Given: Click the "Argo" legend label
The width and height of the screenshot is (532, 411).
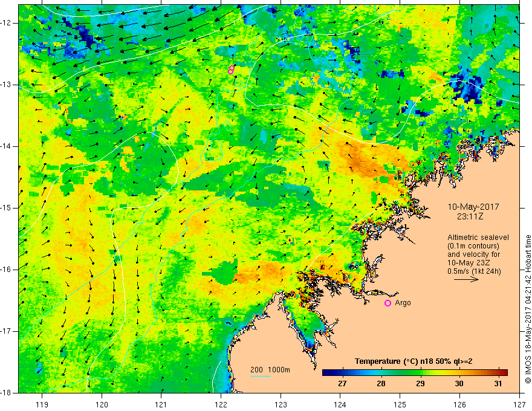Looking at the screenshot, I should click(403, 303).
